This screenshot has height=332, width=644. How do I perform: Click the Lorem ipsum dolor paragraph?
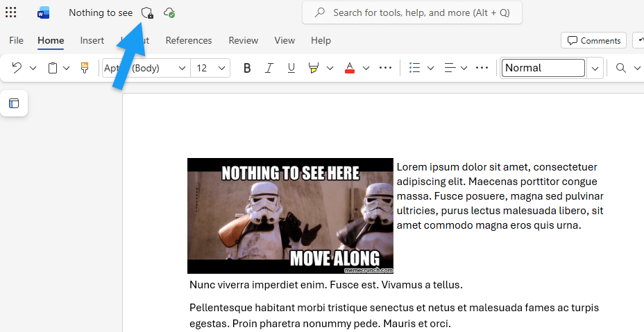tap(500, 195)
